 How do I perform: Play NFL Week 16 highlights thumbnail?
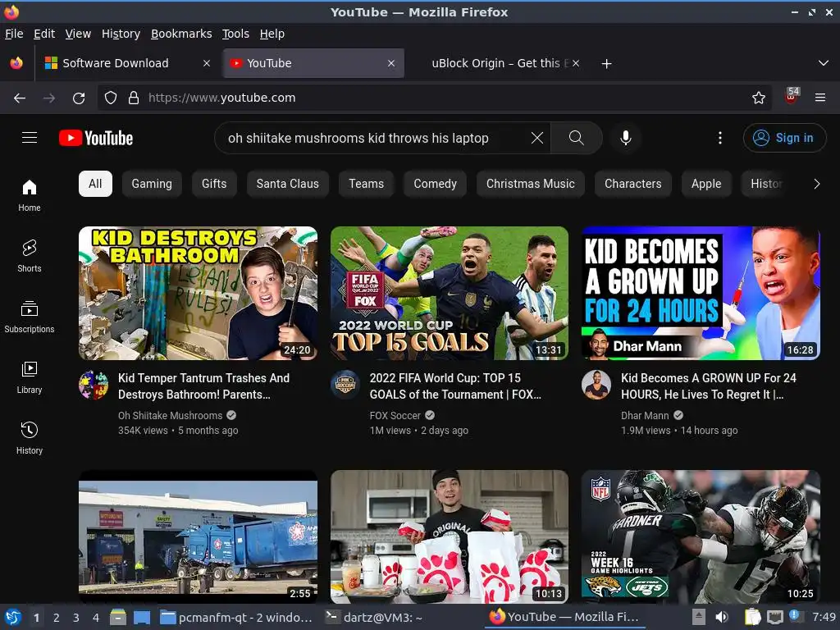pos(701,536)
